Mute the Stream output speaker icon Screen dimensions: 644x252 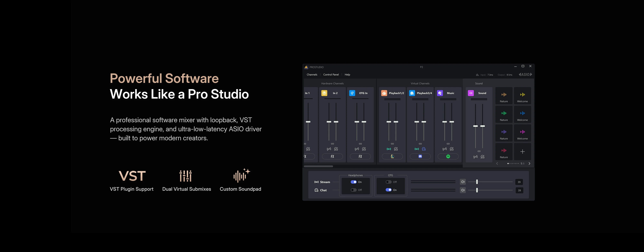[463, 182]
